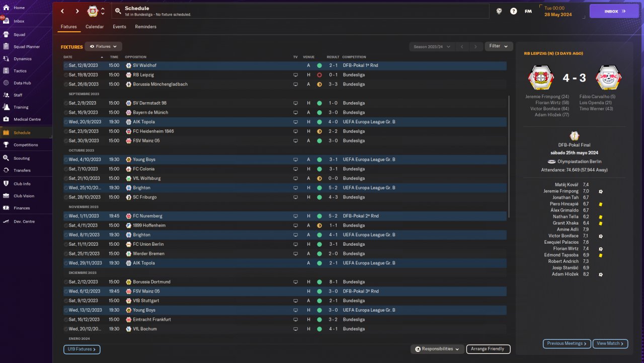This screenshot has height=363, width=644.
Task: Click the Bayer Leverkusen club badge in the top bar
Action: click(x=93, y=11)
